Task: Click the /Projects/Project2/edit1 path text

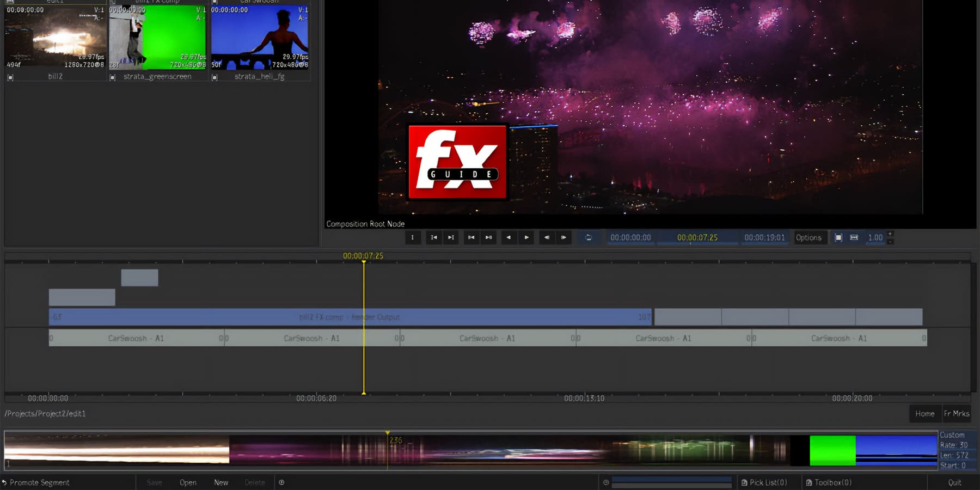Action: click(x=45, y=414)
